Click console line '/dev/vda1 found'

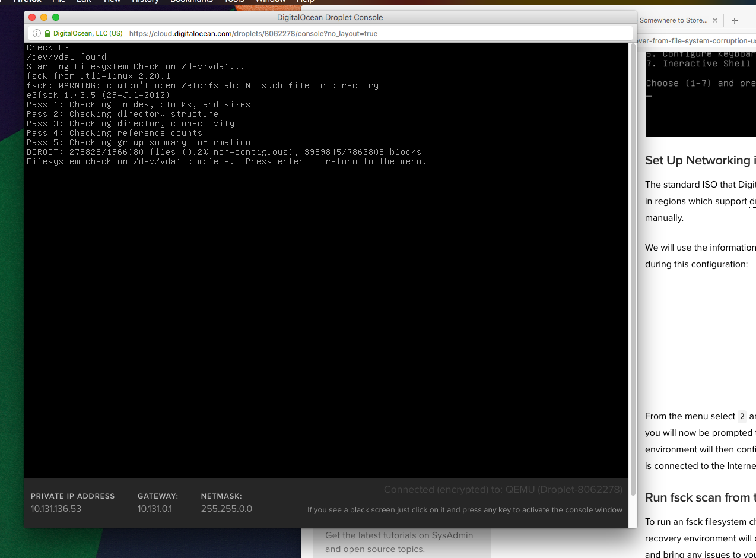point(66,57)
